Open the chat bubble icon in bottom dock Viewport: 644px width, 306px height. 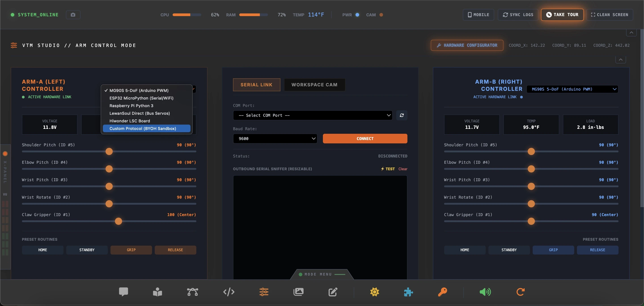123,292
